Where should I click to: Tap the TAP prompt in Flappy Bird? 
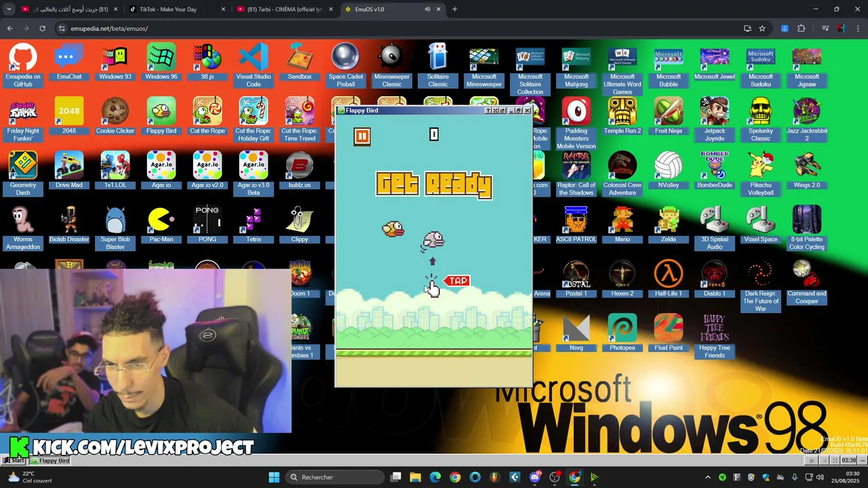point(458,281)
